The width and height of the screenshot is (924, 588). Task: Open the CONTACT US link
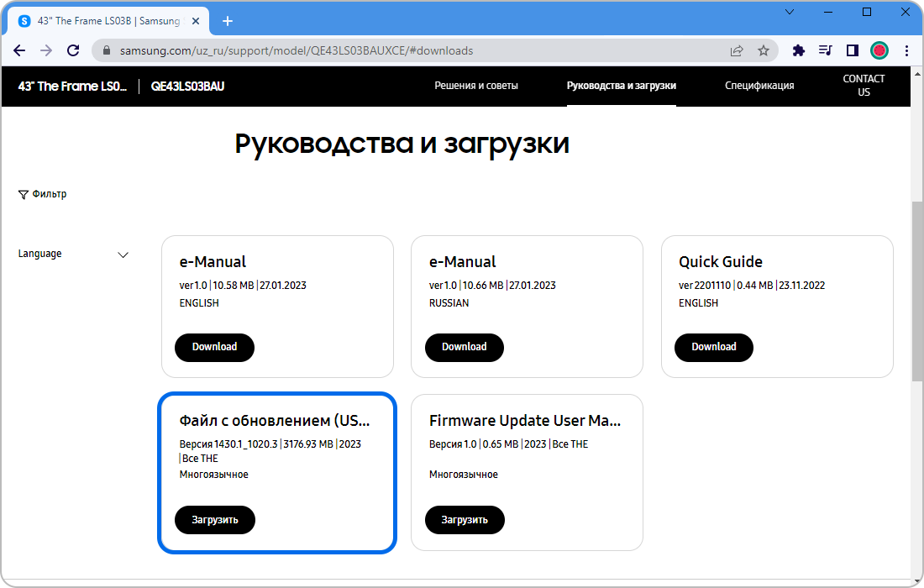tap(864, 86)
